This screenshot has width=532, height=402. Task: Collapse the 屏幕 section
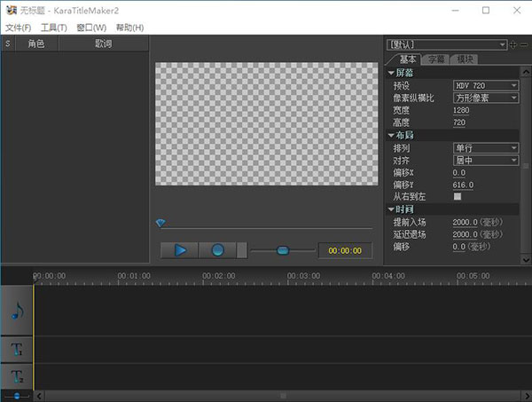coord(391,72)
